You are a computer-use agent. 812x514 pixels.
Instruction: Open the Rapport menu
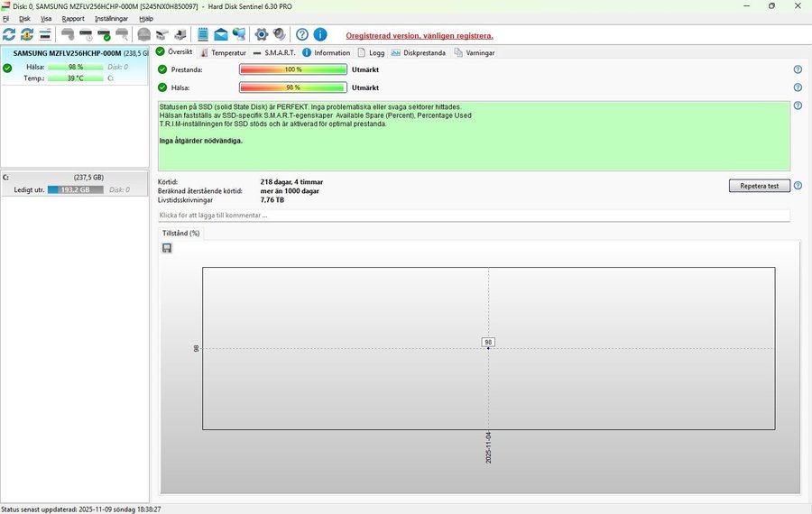point(72,18)
